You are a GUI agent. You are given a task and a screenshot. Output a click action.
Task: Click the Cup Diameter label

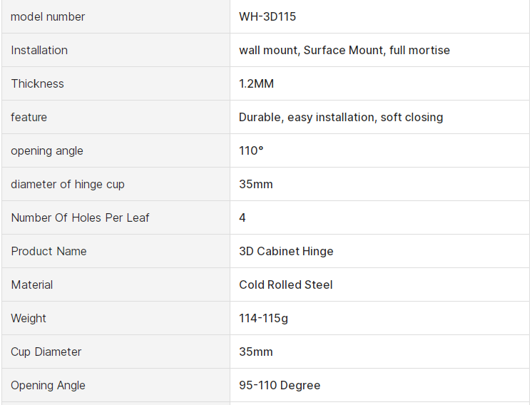coord(46,352)
